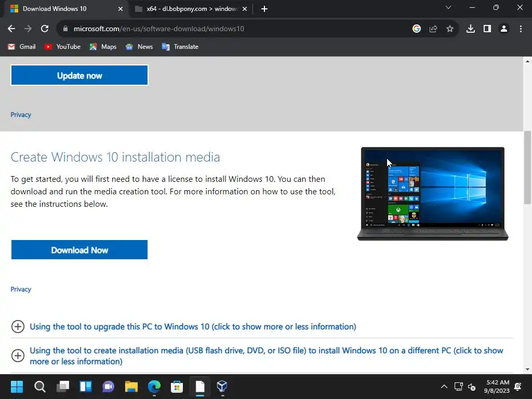Open Microsoft Store from the taskbar
532x399 pixels.
click(x=177, y=387)
